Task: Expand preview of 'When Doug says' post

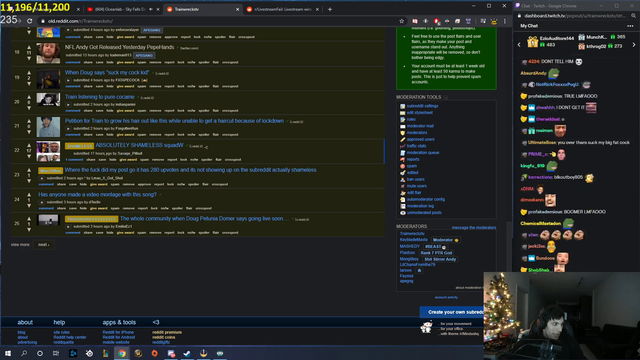Action: click(x=68, y=80)
